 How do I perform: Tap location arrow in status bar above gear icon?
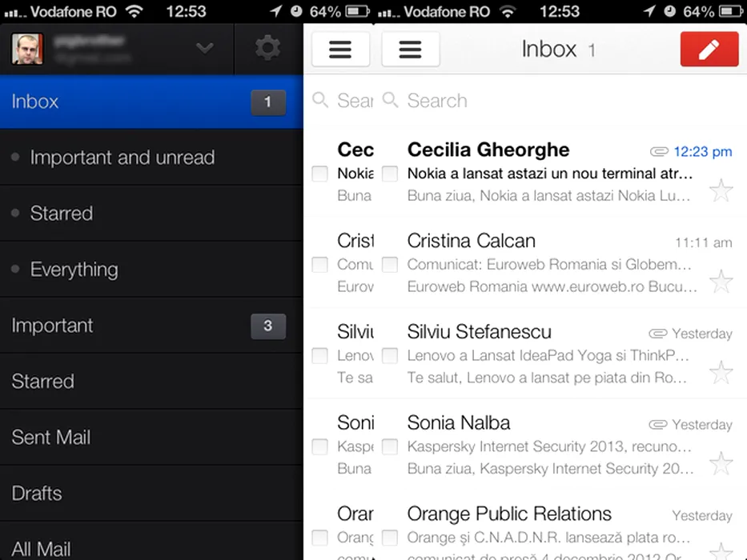coord(276,11)
